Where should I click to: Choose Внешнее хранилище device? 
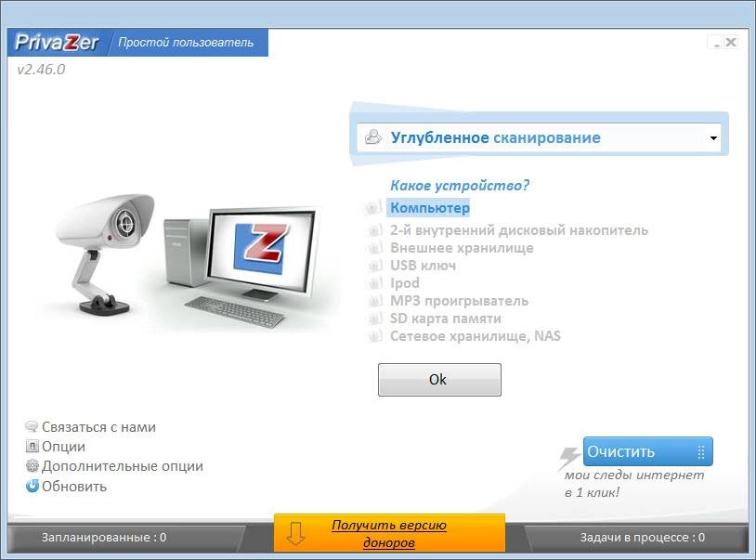tap(462, 248)
